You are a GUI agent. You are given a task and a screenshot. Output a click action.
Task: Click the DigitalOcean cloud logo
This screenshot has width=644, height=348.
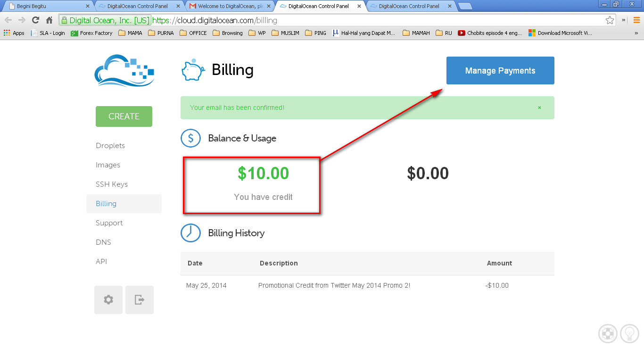click(x=124, y=71)
